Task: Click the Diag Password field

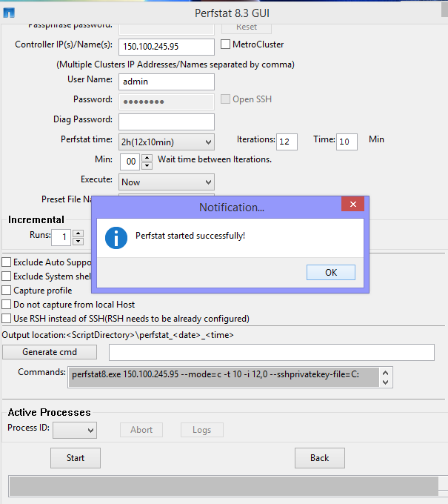Action: pos(167,122)
